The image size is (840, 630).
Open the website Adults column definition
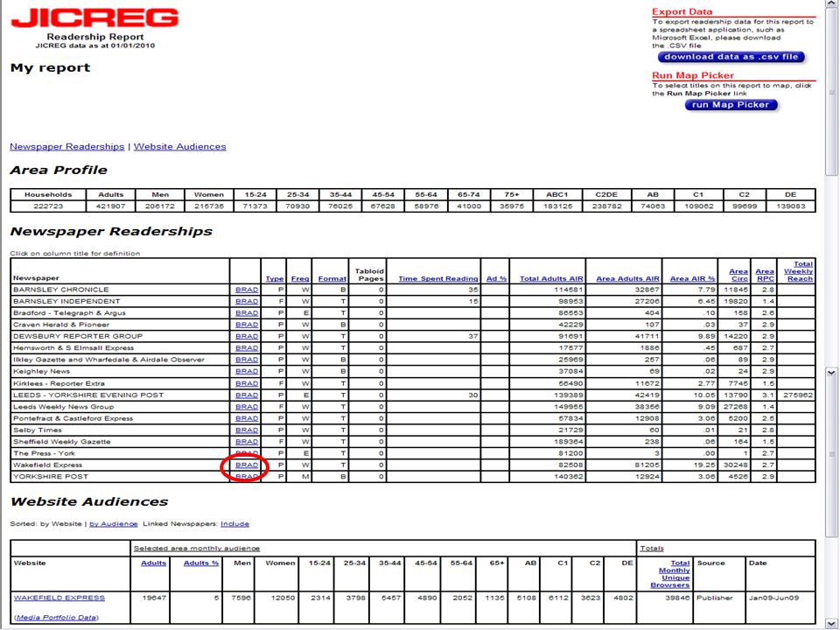[x=154, y=563]
